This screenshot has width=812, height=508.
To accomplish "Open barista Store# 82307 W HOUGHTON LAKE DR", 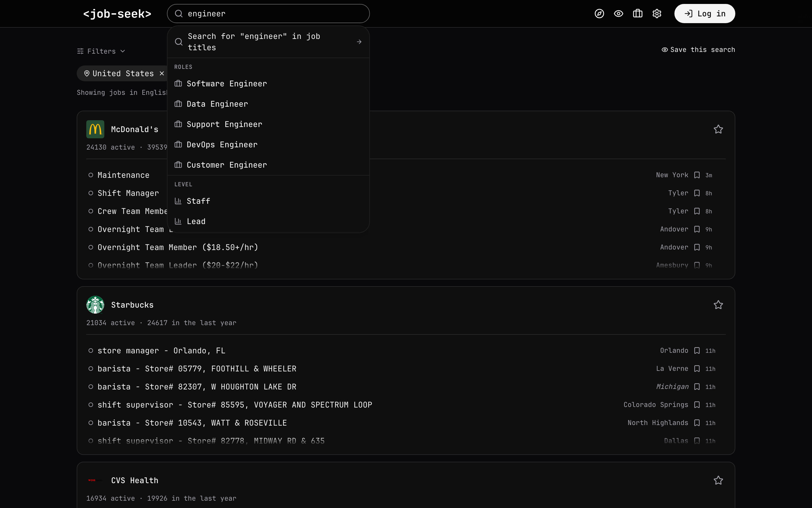I will [x=197, y=387].
